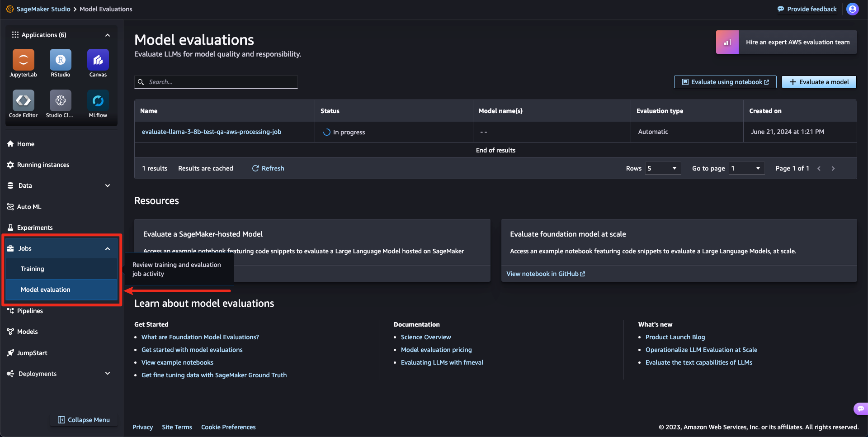Open Model evaluation pricing link
Screen dimensions: 868x437
tap(436, 350)
